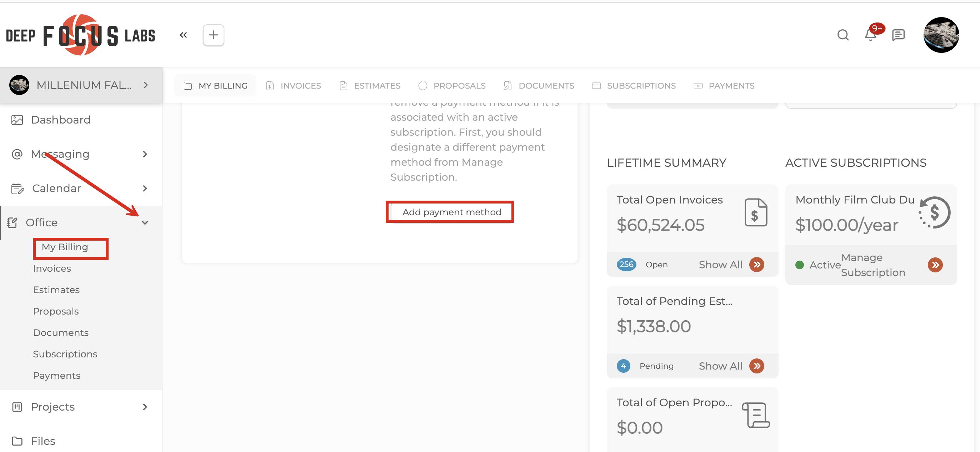Viewport: 980px width, 452px height.
Task: Click the Deep Focus Labs logo
Action: [80, 35]
